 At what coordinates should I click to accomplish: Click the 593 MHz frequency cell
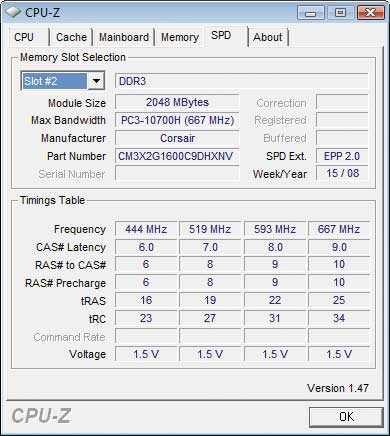[275, 229]
